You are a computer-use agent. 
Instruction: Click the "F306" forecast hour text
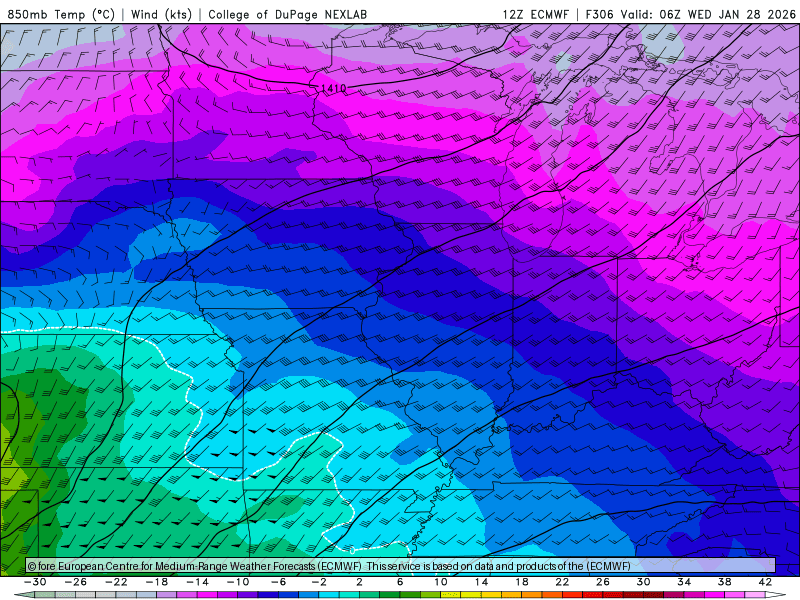pos(599,14)
